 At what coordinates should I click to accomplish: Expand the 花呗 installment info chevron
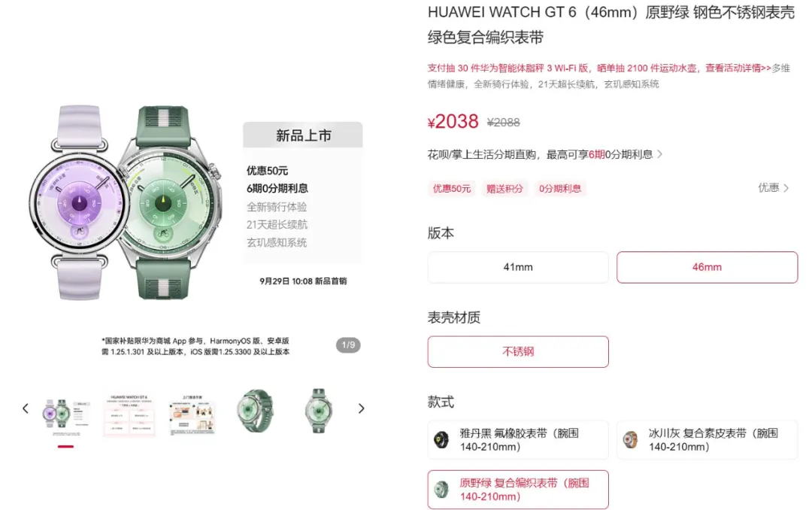[x=659, y=154]
